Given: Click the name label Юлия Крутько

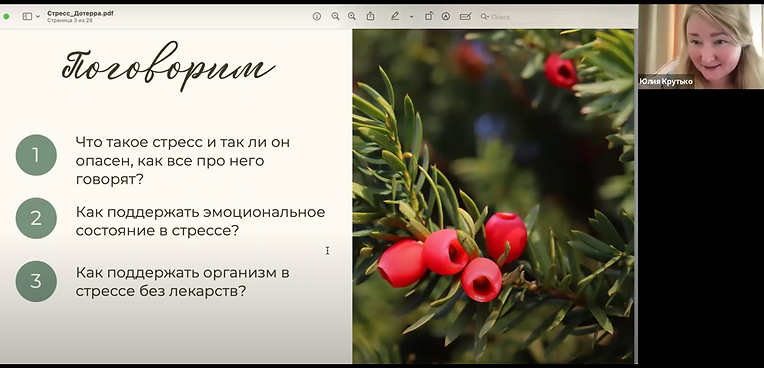Looking at the screenshot, I should 666,81.
